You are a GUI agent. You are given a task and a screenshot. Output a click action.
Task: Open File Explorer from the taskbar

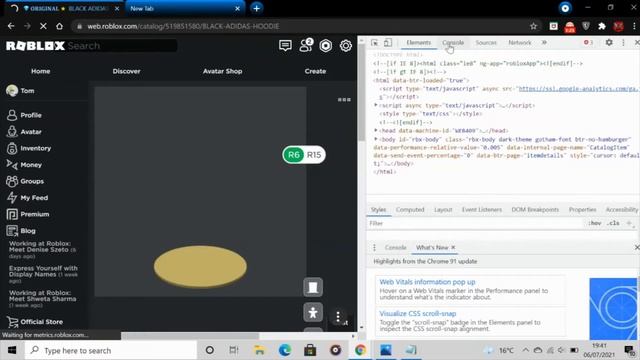(x=259, y=350)
